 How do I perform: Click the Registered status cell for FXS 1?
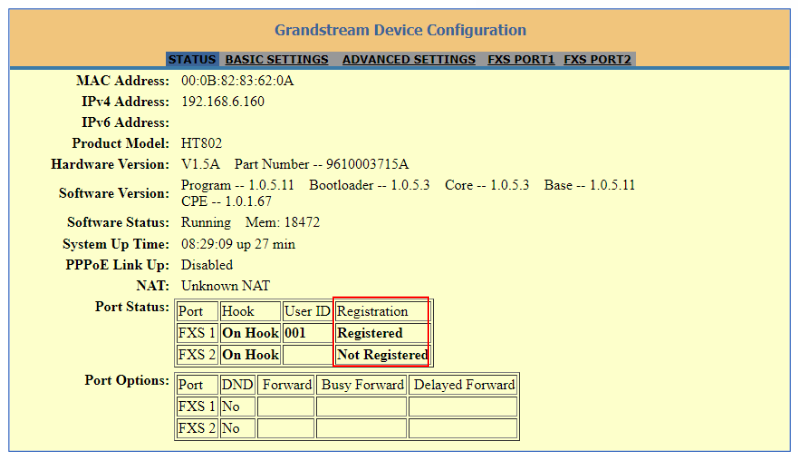[383, 333]
